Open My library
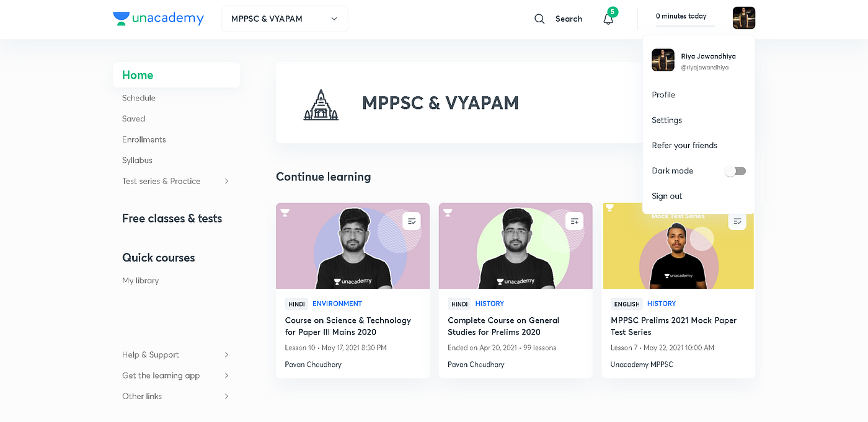868x422 pixels. click(140, 281)
